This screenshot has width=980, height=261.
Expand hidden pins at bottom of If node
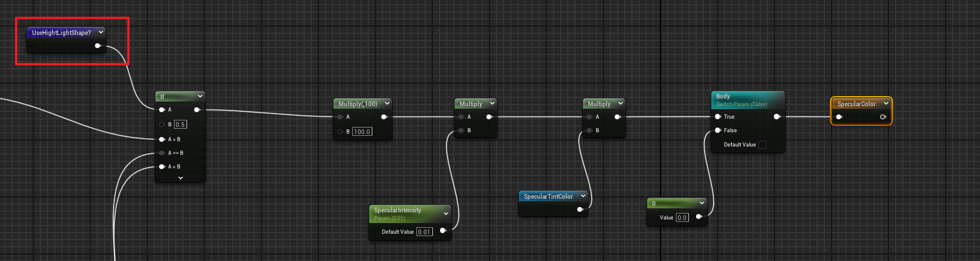coord(181,178)
